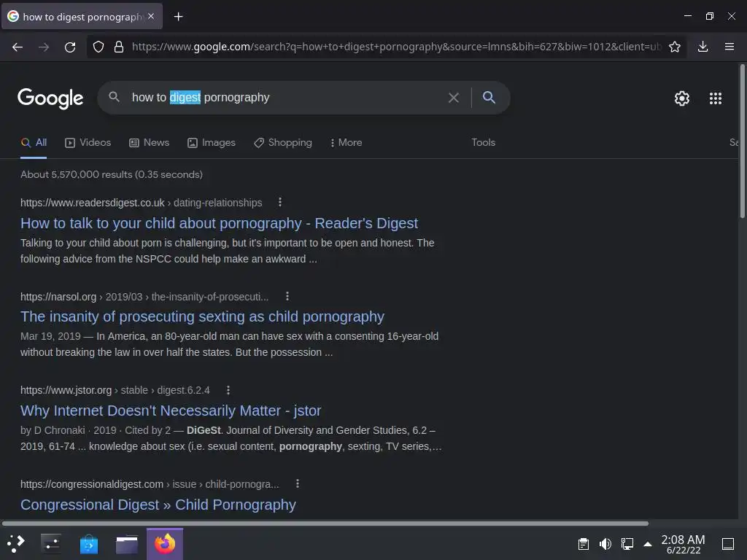Go to Google homepage via logo
The height and width of the screenshot is (560, 747).
(x=50, y=98)
